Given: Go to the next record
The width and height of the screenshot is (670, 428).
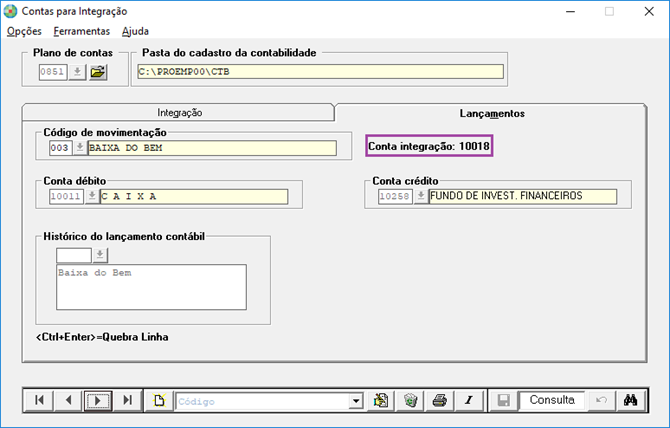Looking at the screenshot, I should click(98, 400).
